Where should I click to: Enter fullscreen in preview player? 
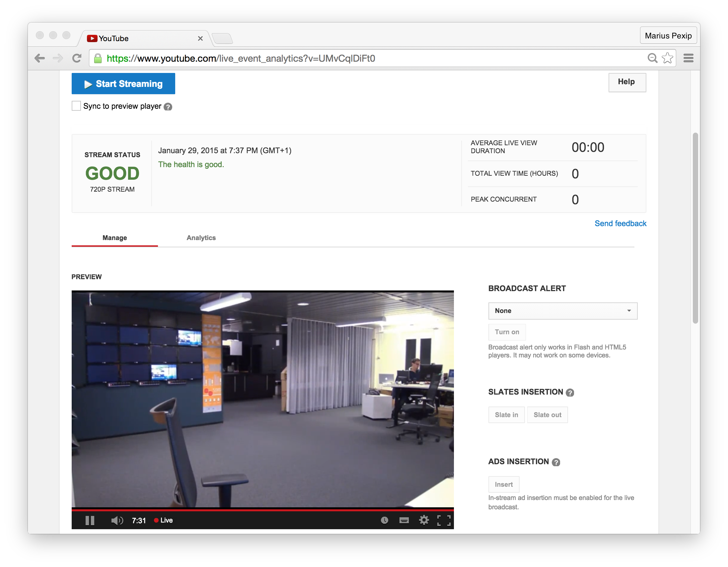(444, 520)
